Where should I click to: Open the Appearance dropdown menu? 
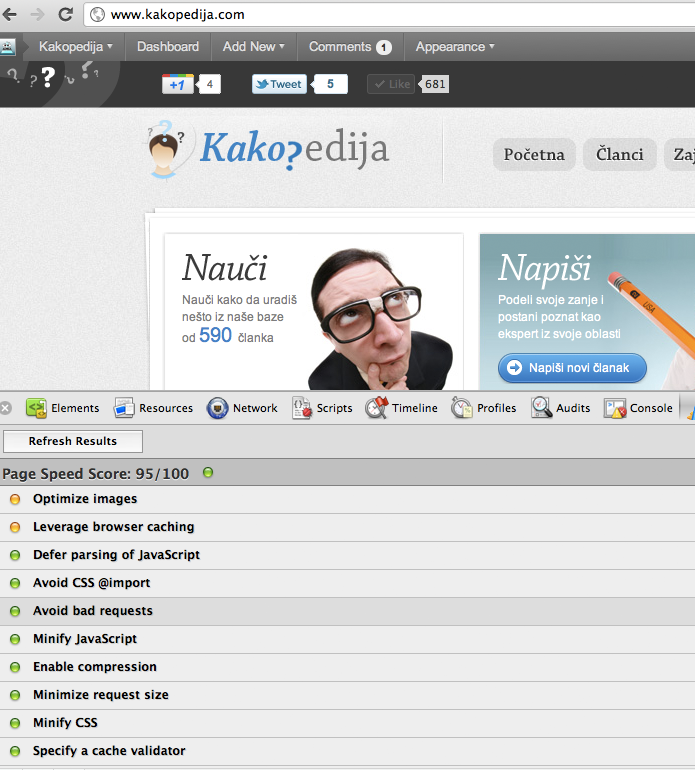[x=455, y=47]
